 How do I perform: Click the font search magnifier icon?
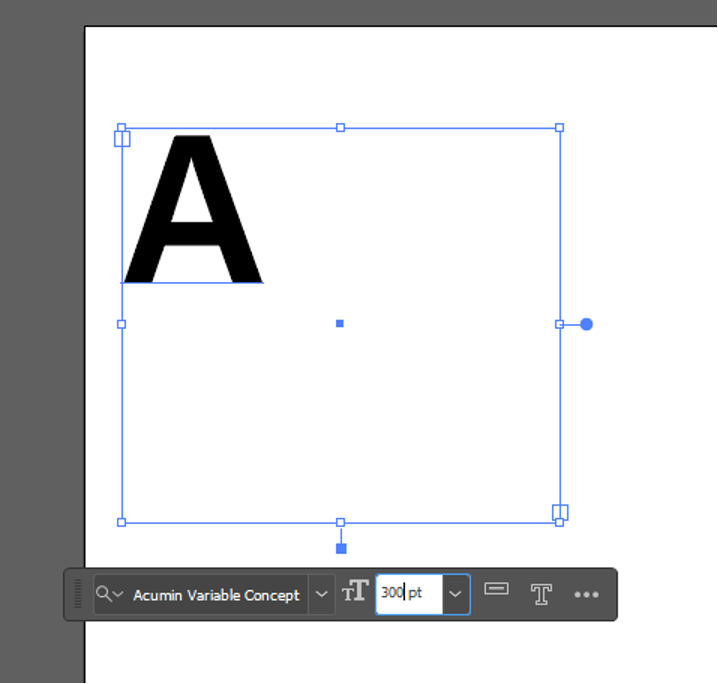[104, 594]
